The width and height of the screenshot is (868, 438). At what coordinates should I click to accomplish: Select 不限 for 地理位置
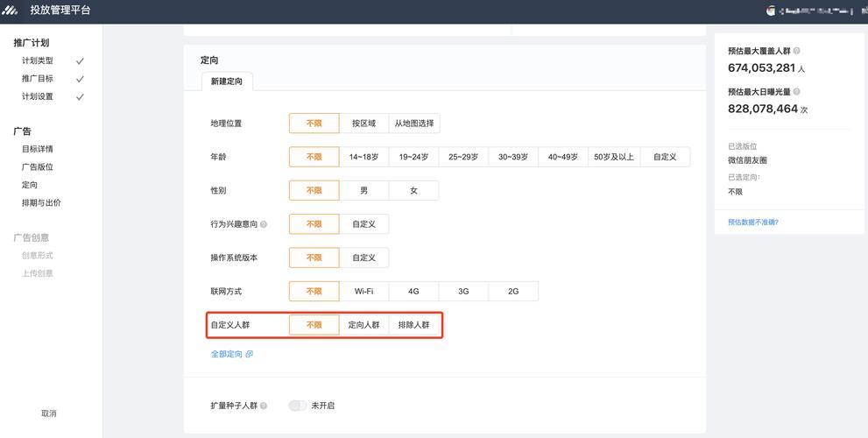coord(314,124)
